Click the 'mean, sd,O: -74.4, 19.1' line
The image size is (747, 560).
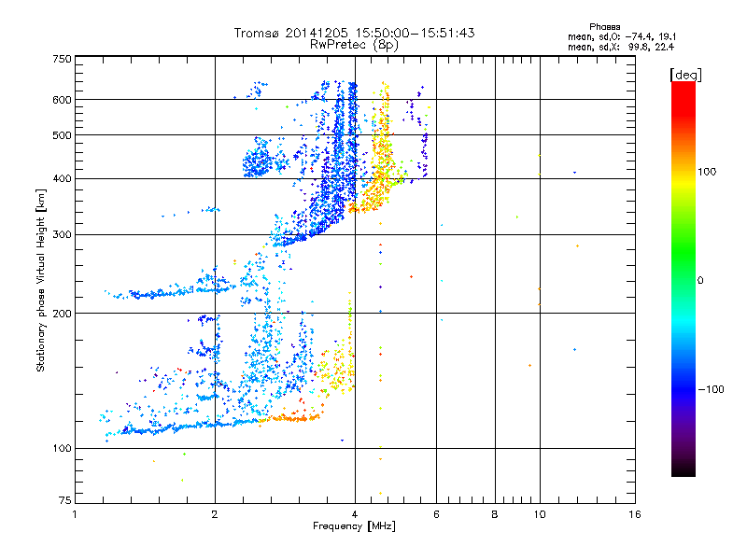[x=622, y=36]
